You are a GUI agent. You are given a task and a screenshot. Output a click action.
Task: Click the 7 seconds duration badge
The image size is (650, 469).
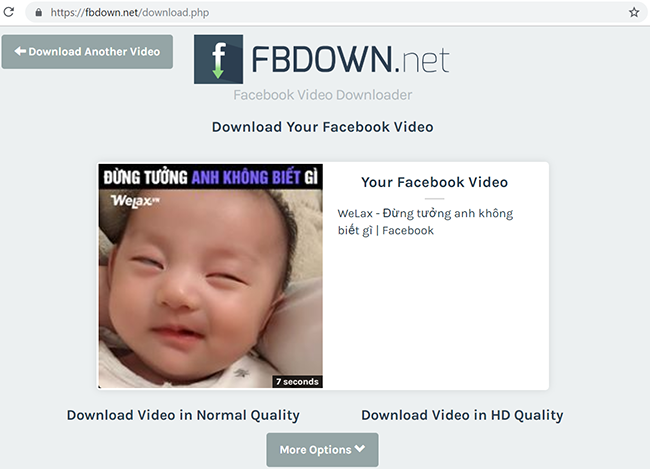tap(297, 382)
